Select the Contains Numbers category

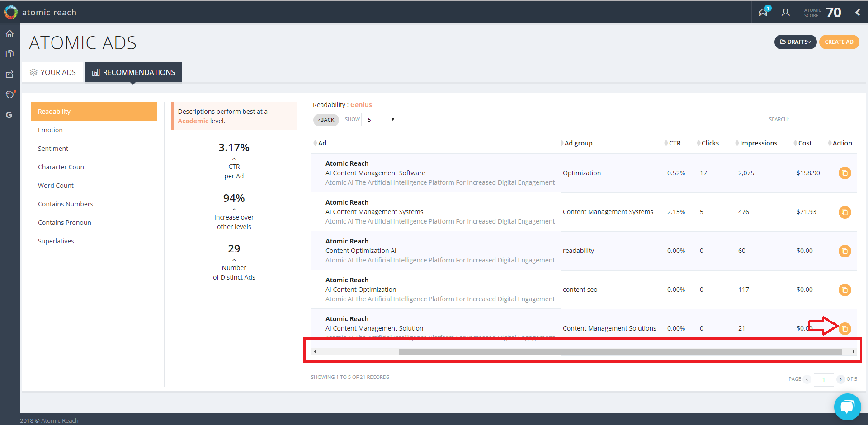point(94,204)
